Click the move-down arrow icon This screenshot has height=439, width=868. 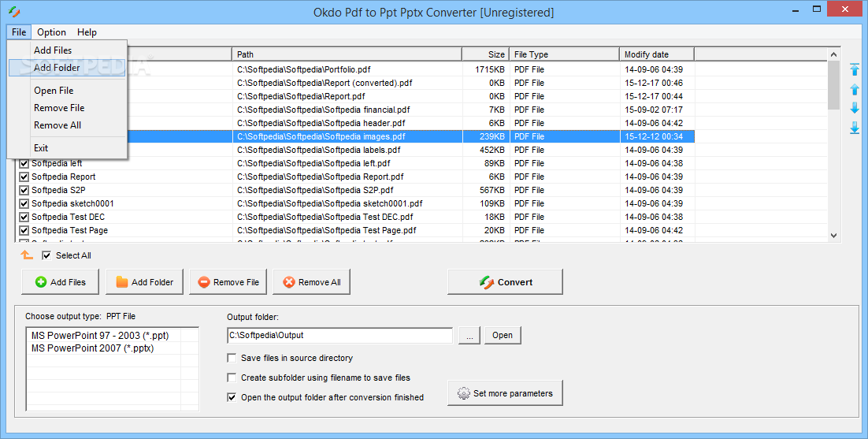(x=855, y=108)
